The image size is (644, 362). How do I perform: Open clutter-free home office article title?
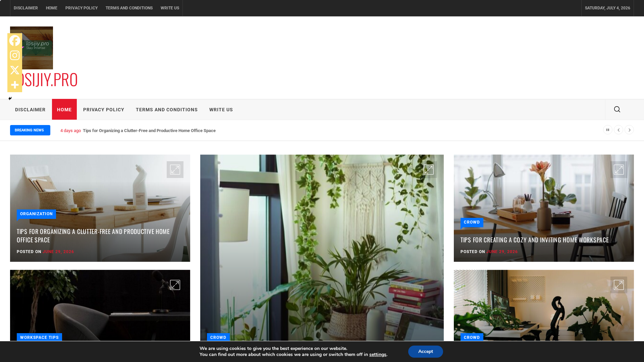(93, 236)
